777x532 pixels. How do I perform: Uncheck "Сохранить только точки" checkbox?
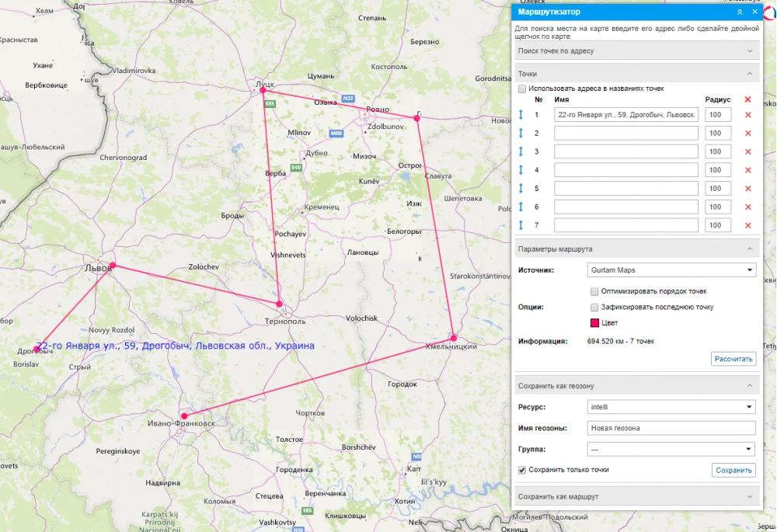point(522,470)
